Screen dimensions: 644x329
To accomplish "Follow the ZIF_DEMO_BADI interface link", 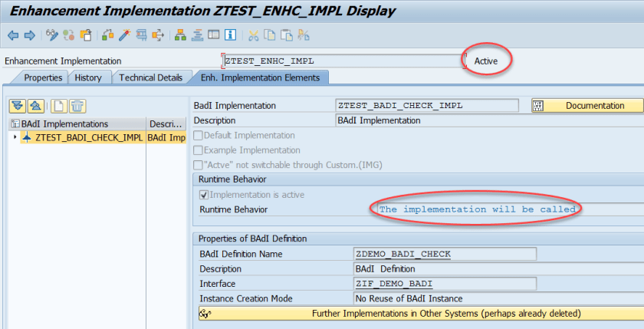I will click(x=394, y=284).
